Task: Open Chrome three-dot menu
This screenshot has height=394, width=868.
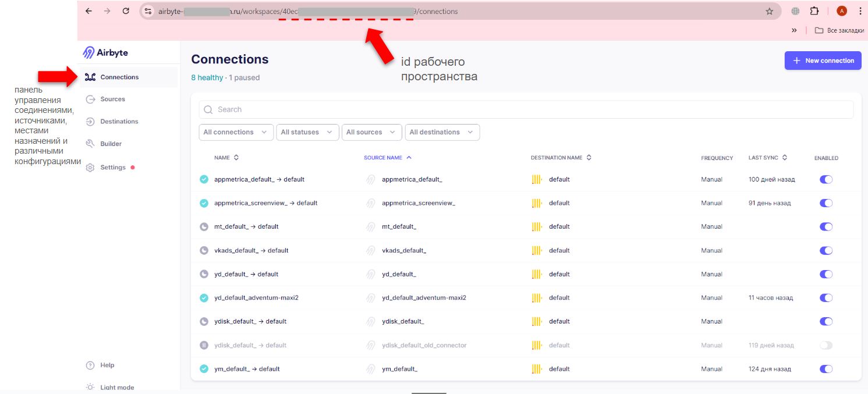Action: (860, 11)
